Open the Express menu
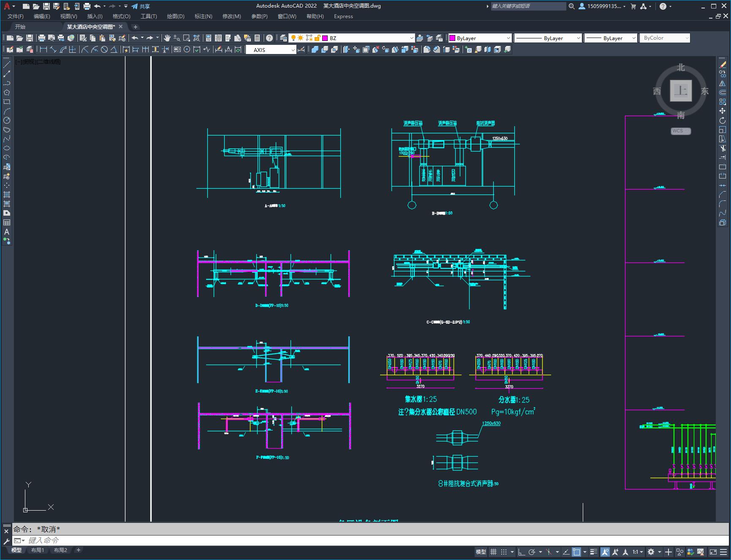The height and width of the screenshot is (560, 731). tap(343, 16)
